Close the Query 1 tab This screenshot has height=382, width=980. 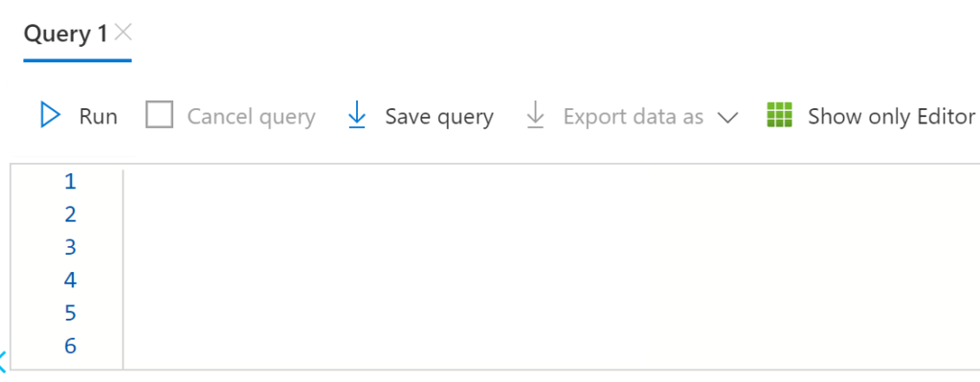(123, 32)
